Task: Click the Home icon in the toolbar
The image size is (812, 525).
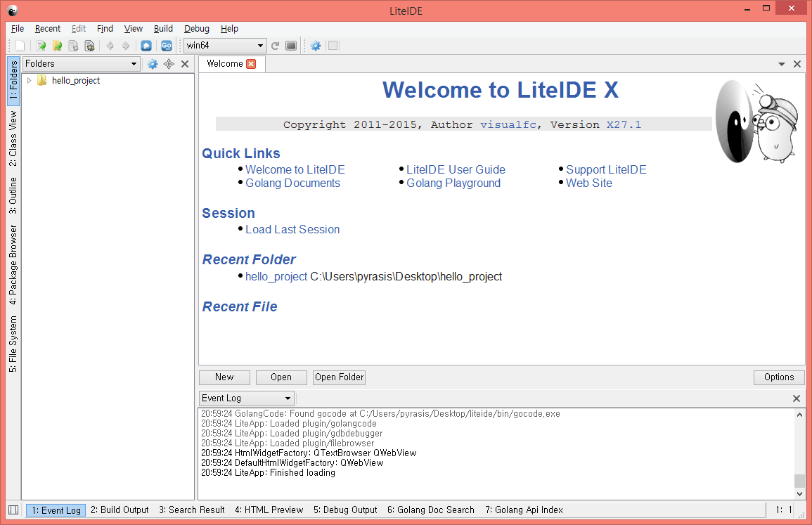Action: click(x=146, y=46)
